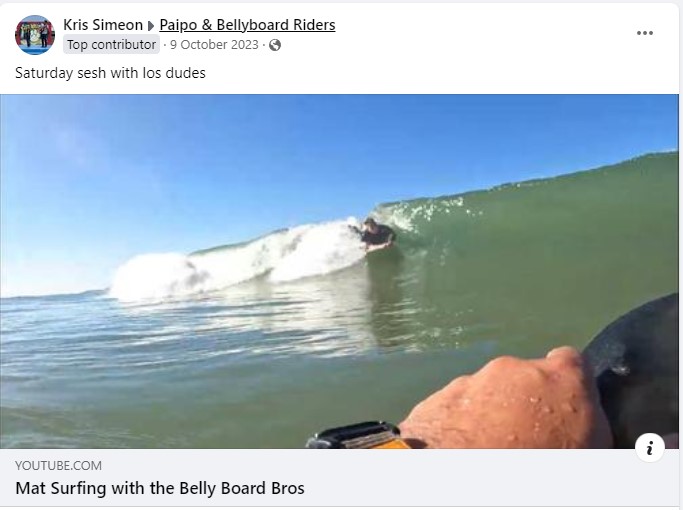
Task: Open the three-dot post options menu
Action: pos(644,33)
